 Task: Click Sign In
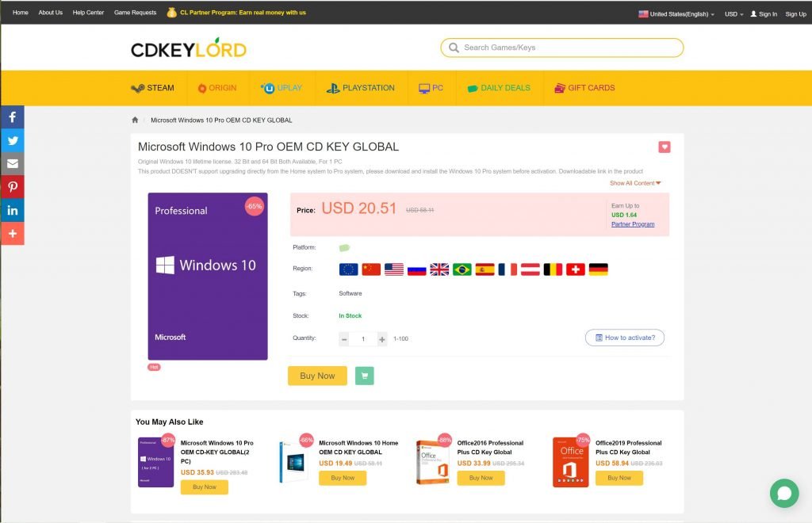[764, 14]
